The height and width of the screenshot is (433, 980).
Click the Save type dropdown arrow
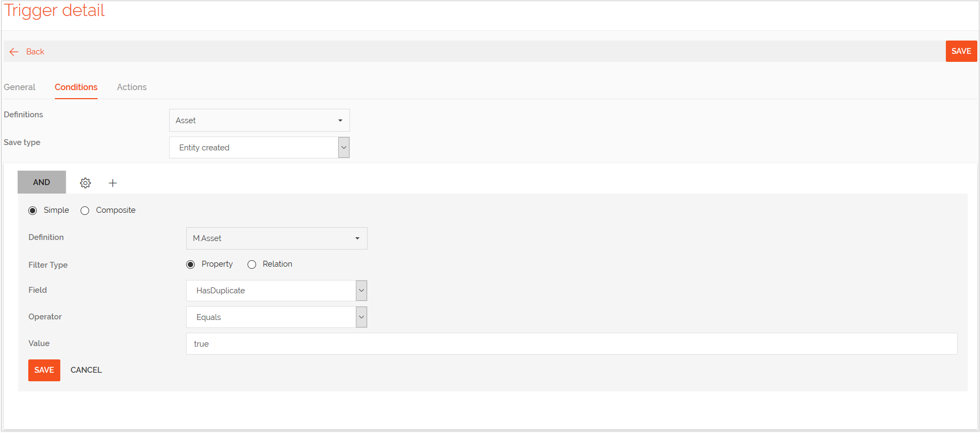pos(344,147)
